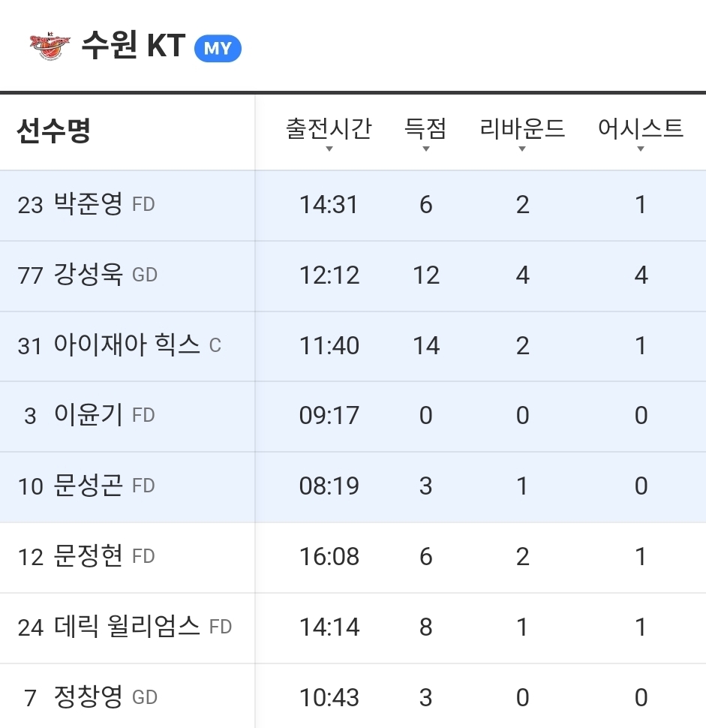Open player 박준영 profile

89,204
